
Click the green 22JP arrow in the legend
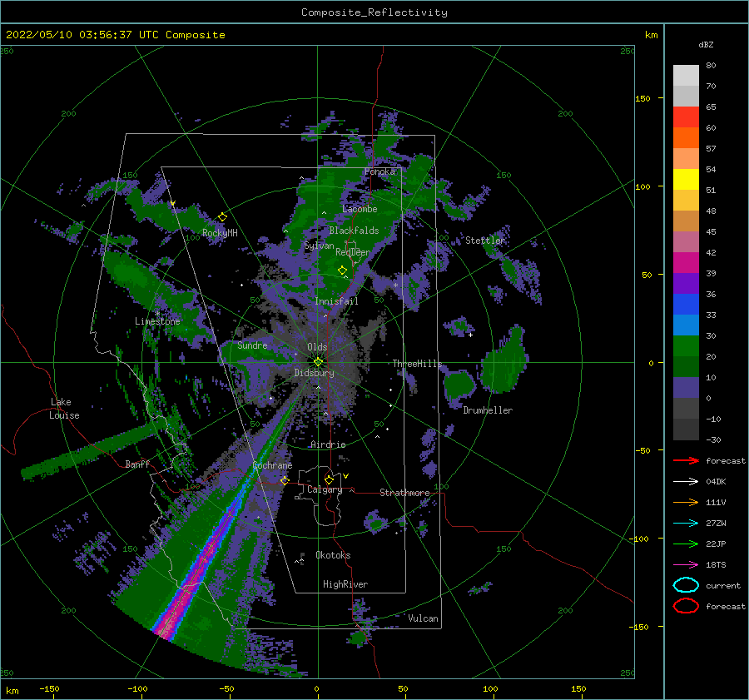[686, 544]
